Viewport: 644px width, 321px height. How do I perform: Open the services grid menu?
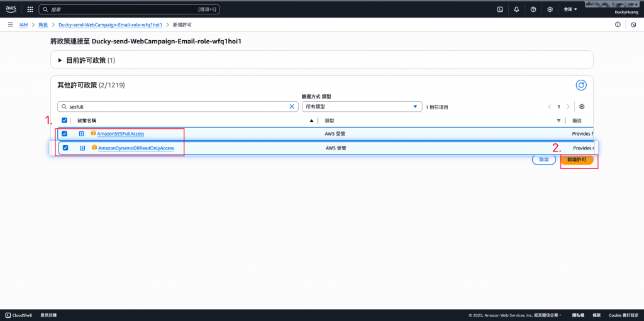click(30, 9)
